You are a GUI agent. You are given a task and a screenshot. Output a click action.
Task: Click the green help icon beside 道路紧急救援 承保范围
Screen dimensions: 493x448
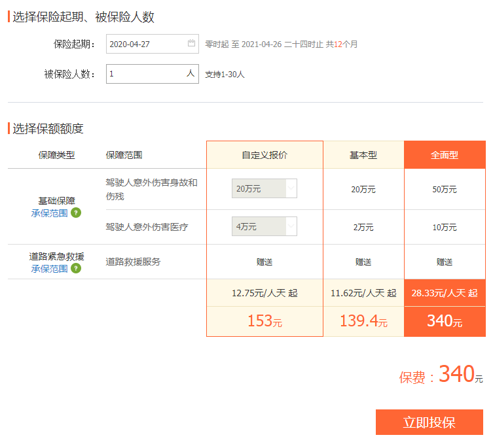[x=76, y=268]
